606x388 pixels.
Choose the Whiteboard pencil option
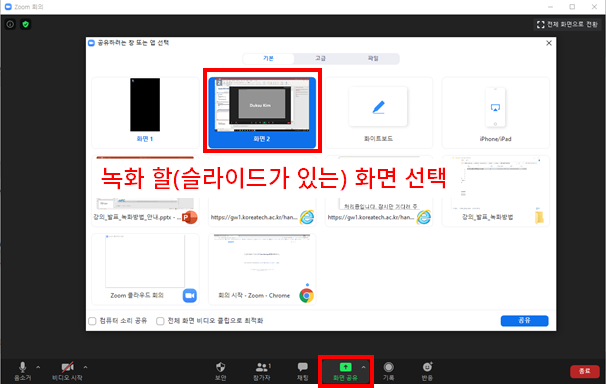click(378, 112)
